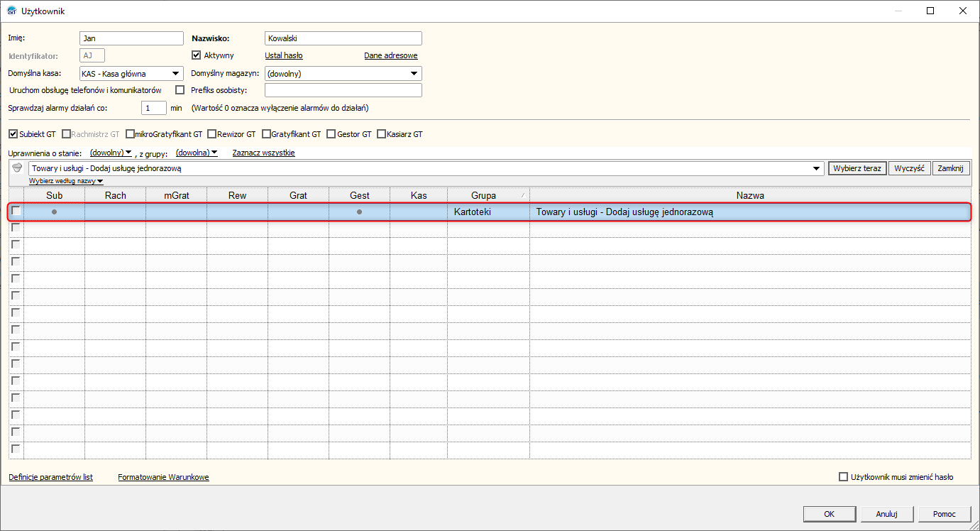The width and height of the screenshot is (980, 531).
Task: Click the mGrat column header
Action: click(177, 195)
